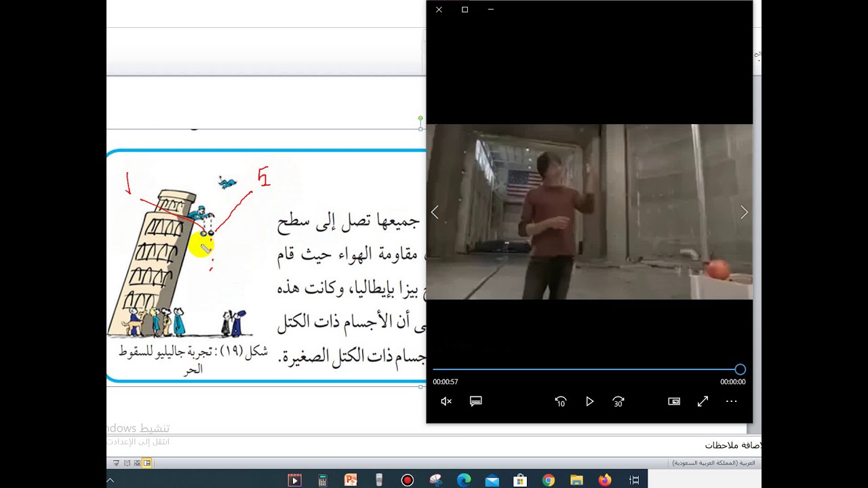This screenshot has height=488, width=868.
Task: Enter full screen in video player
Action: [703, 401]
